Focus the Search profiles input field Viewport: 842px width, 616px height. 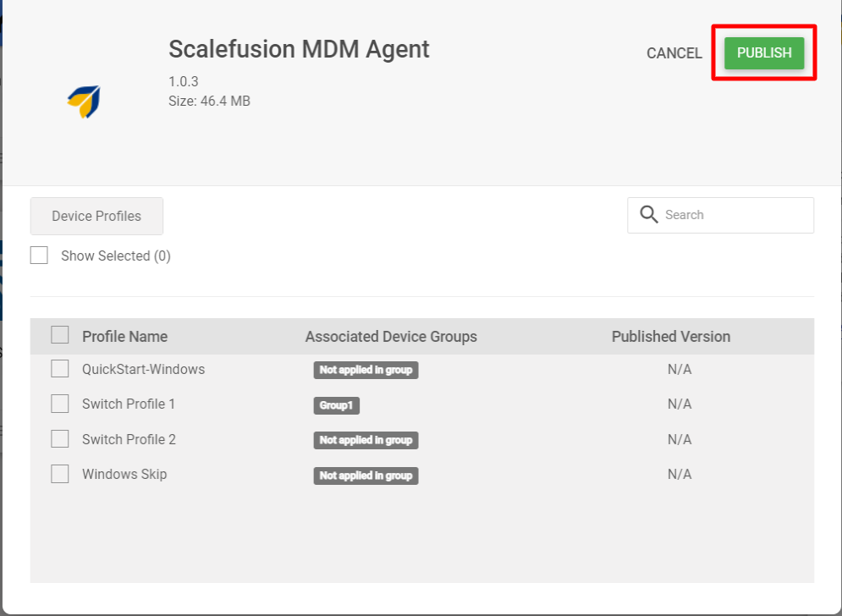tap(721, 216)
